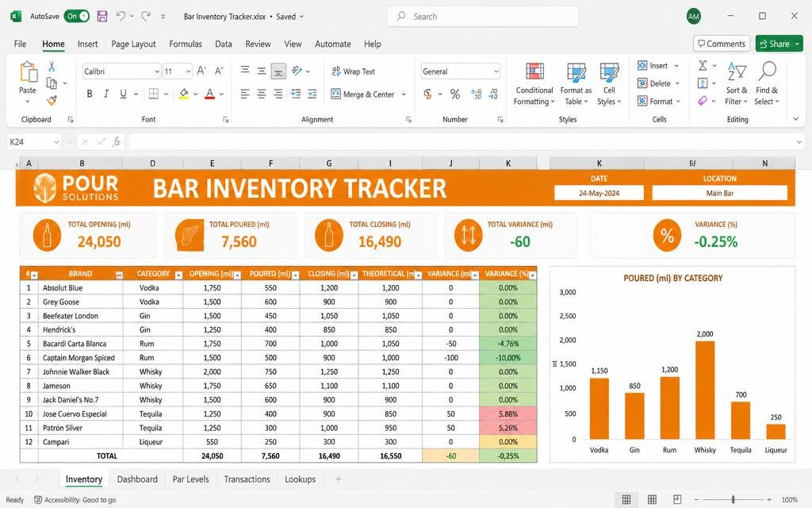Select Normal view in status bar
Screen dimensions: 812x508
[x=626, y=500]
